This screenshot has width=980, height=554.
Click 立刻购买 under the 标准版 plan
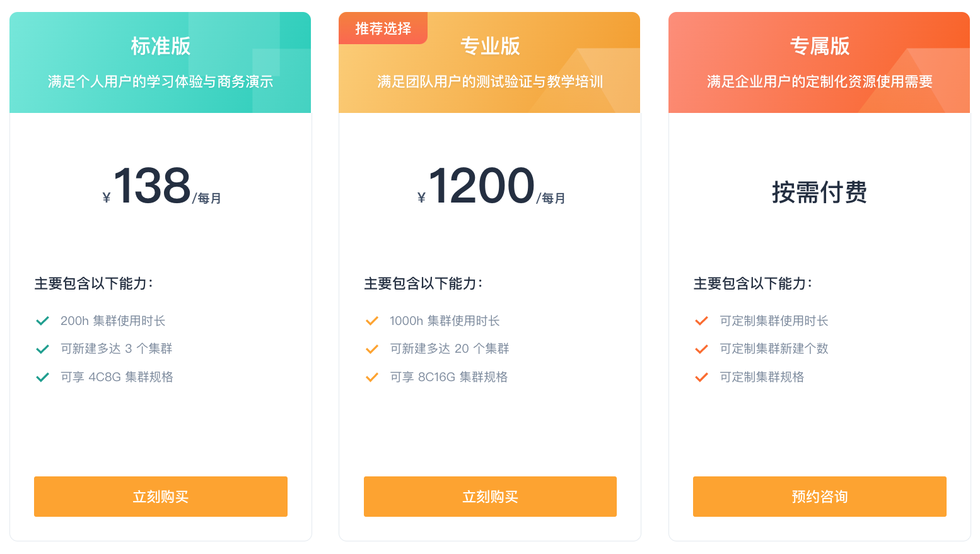[161, 497]
